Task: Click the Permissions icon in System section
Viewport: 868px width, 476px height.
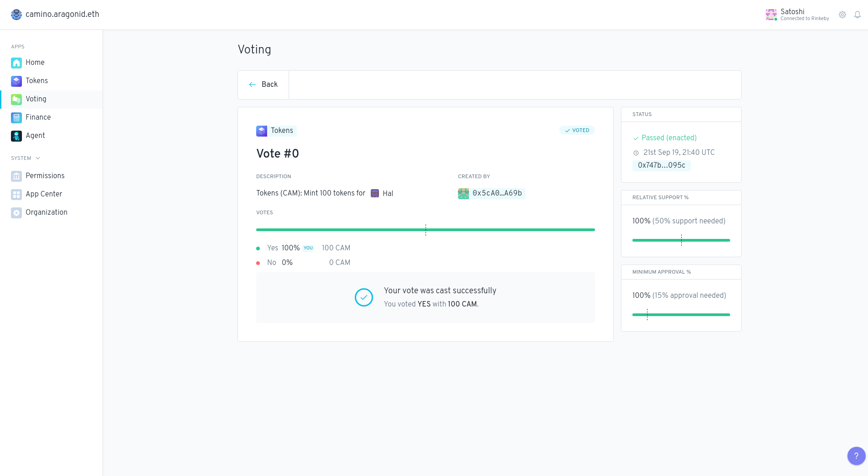Action: 16,176
